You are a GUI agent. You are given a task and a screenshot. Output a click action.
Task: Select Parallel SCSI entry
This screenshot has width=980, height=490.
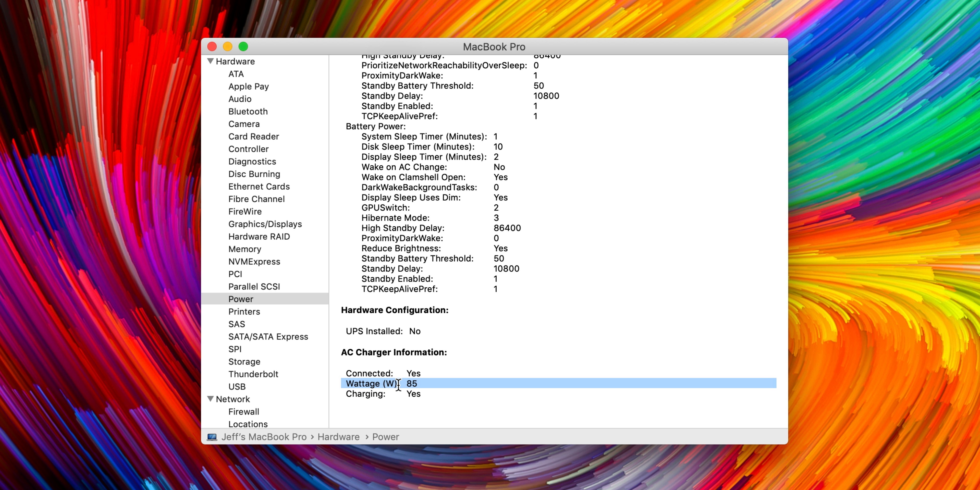click(254, 287)
